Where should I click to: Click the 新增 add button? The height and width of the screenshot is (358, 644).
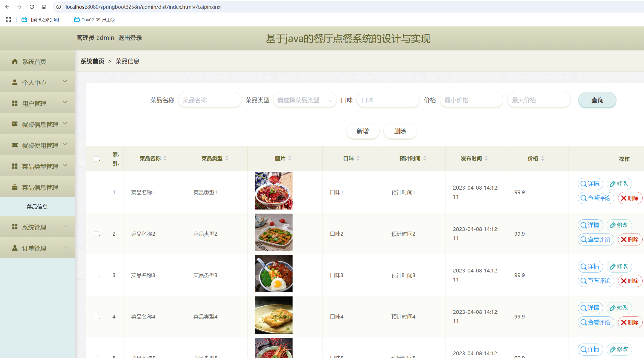tap(363, 131)
